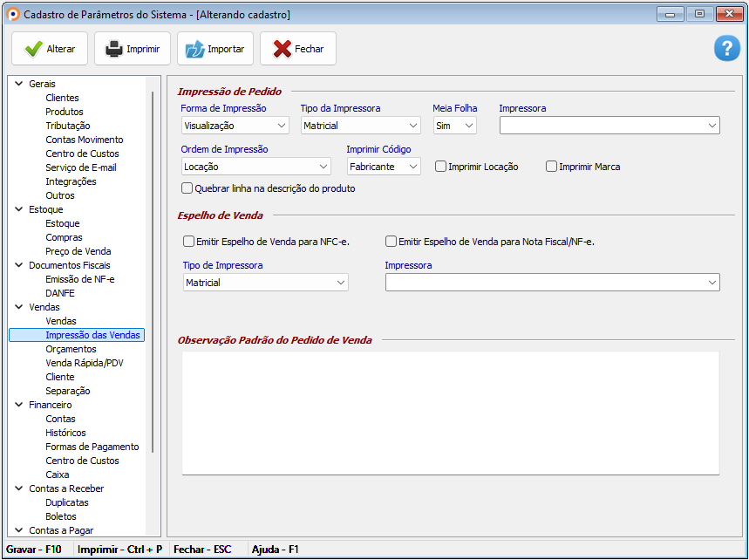Click the blue folder Importar icon
749x560 pixels.
[x=194, y=49]
